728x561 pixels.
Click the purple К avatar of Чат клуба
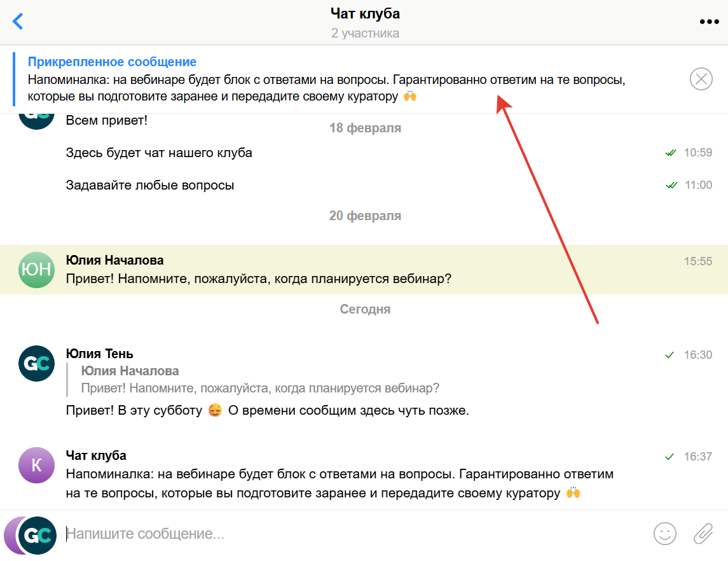click(x=36, y=465)
